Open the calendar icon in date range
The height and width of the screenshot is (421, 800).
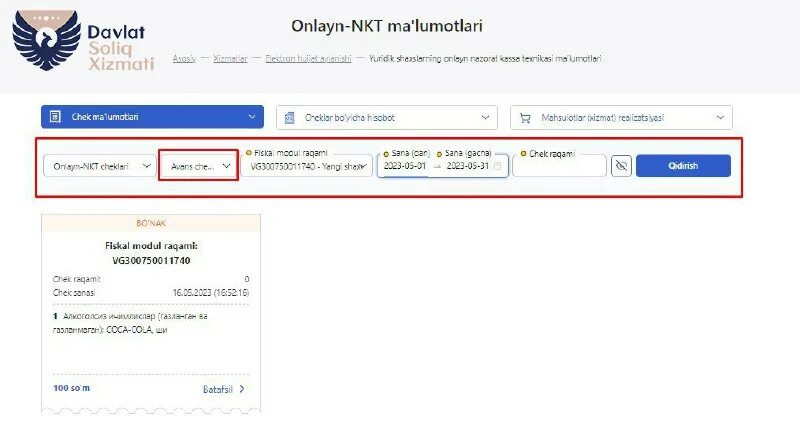pos(497,166)
